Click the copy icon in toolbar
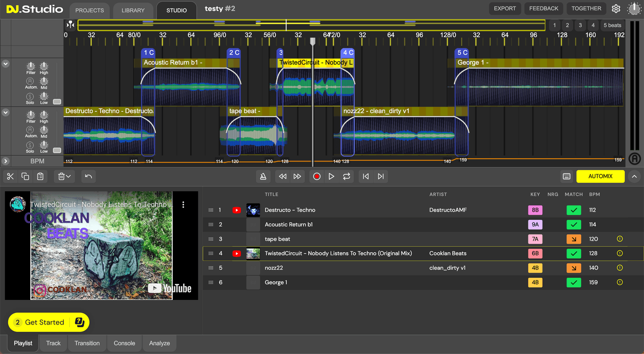Viewport: 644px width, 354px height. coord(25,176)
